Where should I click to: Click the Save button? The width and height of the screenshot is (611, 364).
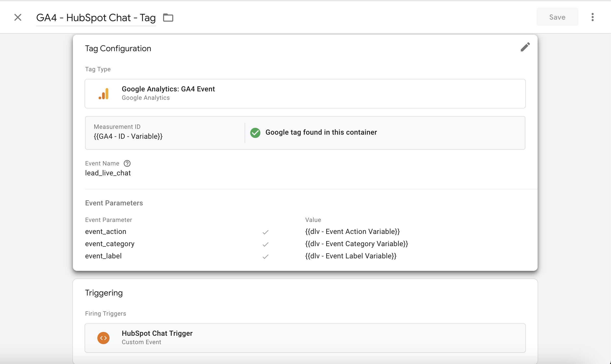tap(557, 17)
